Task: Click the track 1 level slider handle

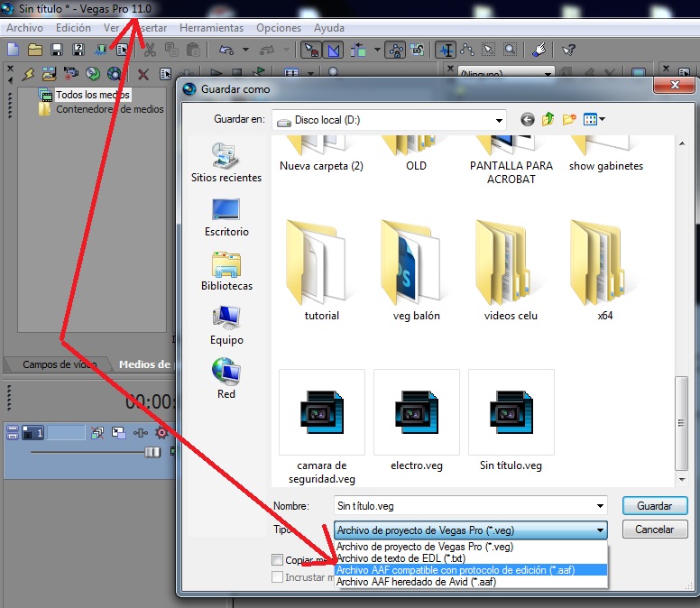Action: [152, 452]
